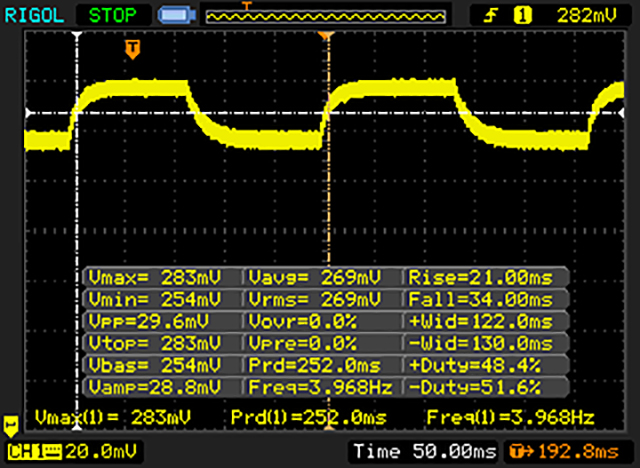Image resolution: width=640 pixels, height=468 pixels.
Task: Select the rising edge trigger icon
Action: click(x=492, y=15)
